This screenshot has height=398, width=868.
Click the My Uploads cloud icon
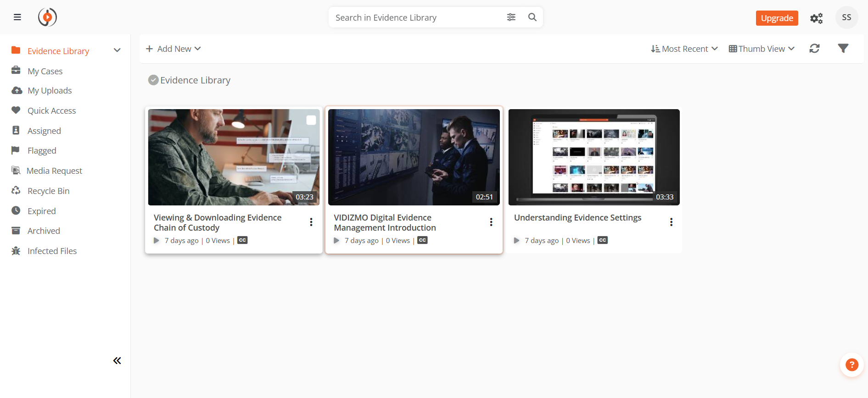(x=17, y=90)
